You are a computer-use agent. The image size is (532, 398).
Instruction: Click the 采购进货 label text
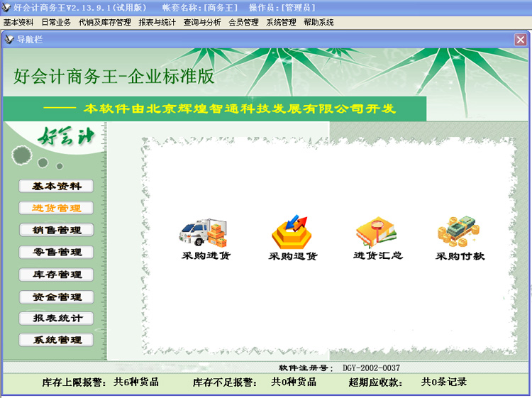coord(206,255)
